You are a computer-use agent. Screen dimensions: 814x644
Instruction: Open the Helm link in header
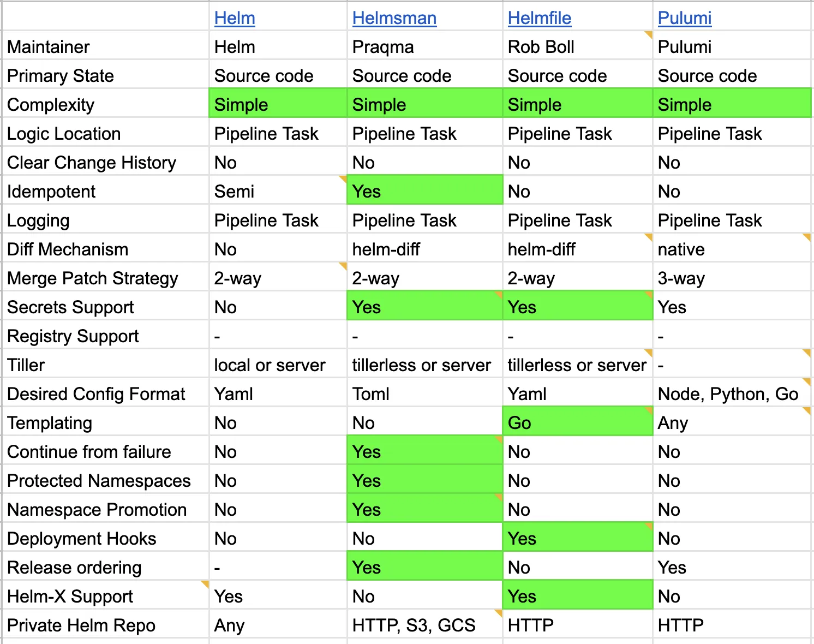tap(235, 18)
